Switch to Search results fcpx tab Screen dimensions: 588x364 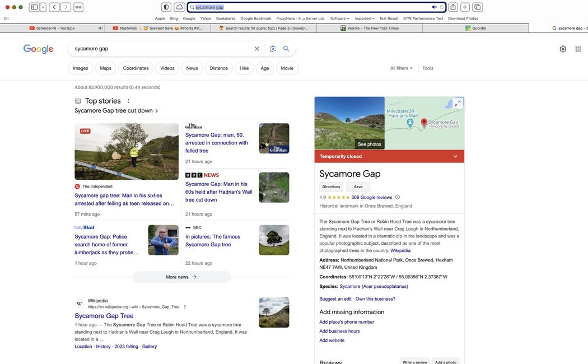[264, 28]
